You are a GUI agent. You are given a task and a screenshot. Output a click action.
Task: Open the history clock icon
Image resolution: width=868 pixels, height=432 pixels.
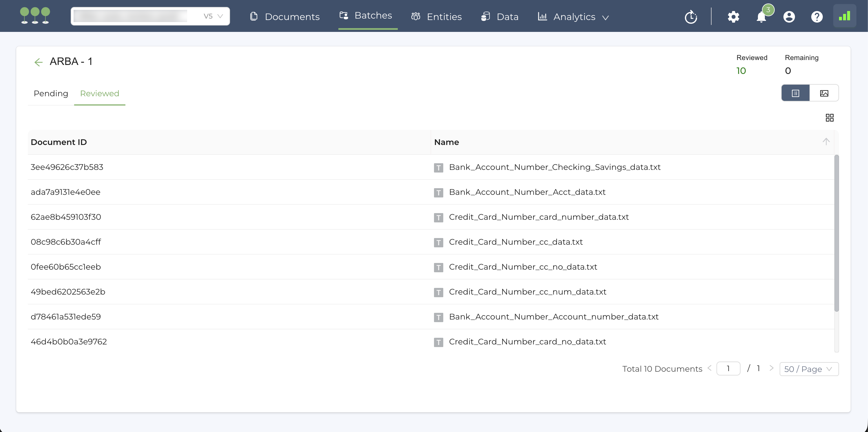pyautogui.click(x=691, y=17)
